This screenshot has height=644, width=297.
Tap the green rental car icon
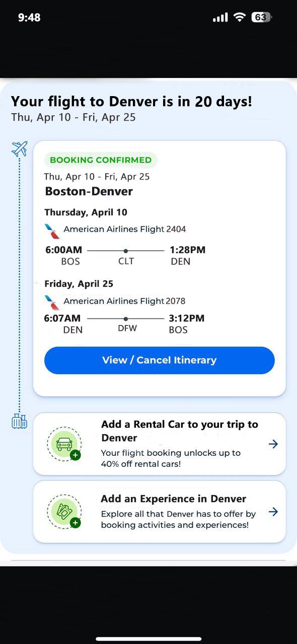tap(64, 444)
